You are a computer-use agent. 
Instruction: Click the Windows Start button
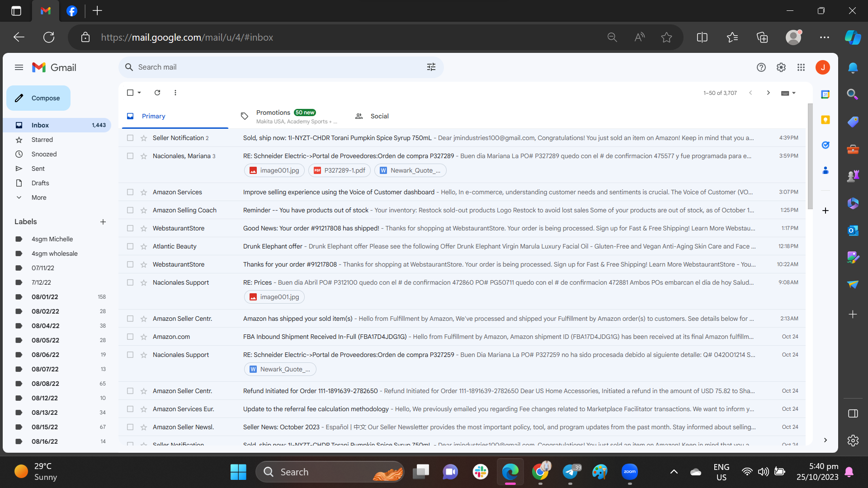pyautogui.click(x=238, y=472)
